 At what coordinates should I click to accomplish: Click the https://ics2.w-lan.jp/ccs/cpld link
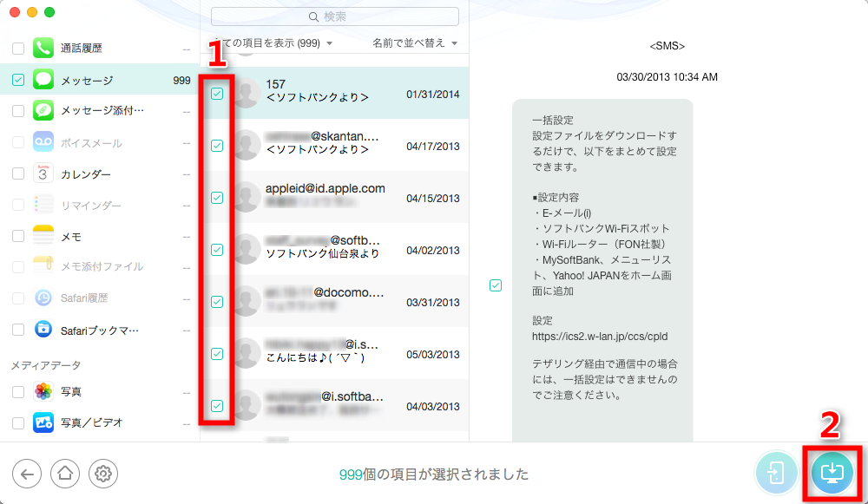tap(600, 337)
